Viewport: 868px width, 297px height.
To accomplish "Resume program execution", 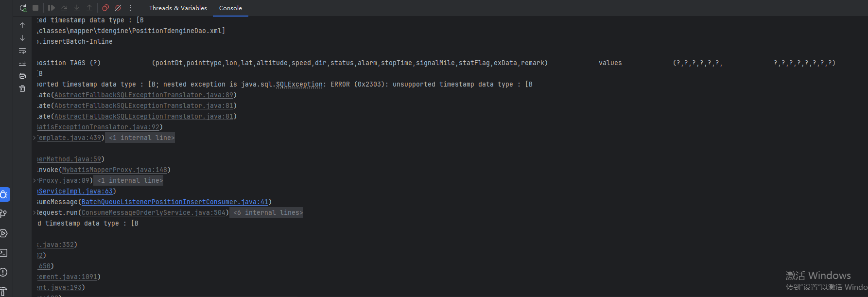I will click(x=52, y=8).
